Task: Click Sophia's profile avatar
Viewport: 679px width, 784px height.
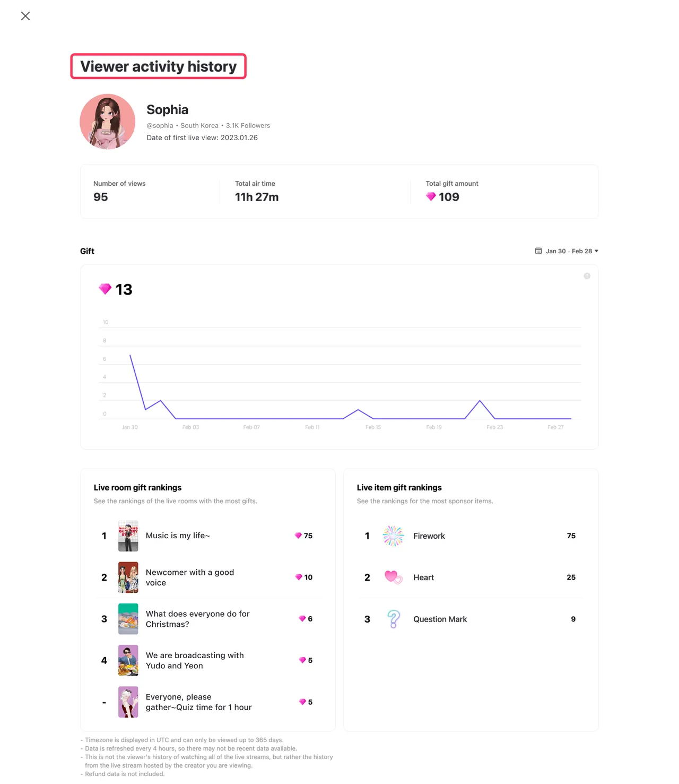Action: pyautogui.click(x=108, y=122)
